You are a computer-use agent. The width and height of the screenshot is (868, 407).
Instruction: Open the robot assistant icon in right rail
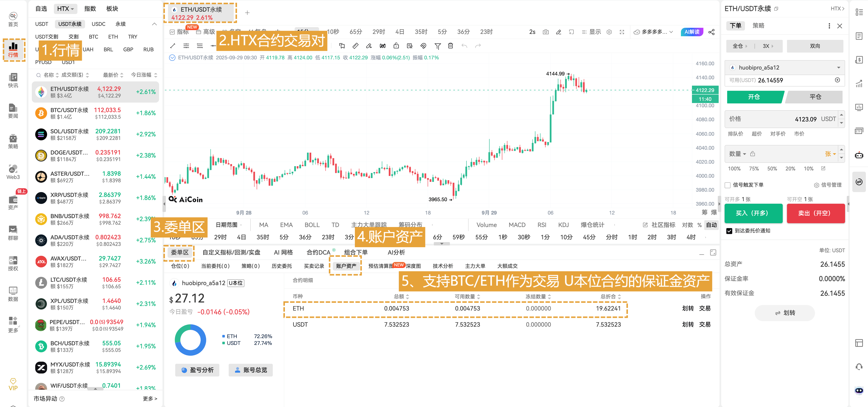[859, 155]
